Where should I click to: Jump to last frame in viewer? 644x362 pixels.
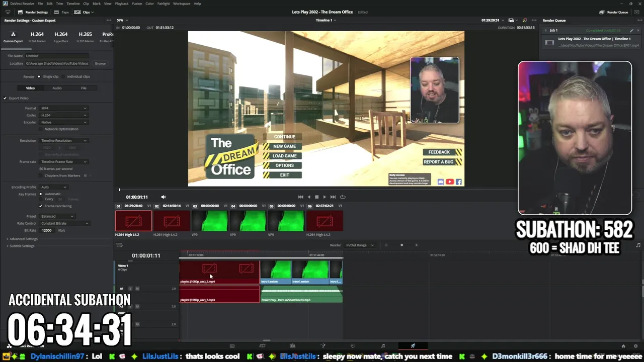pyautogui.click(x=333, y=197)
